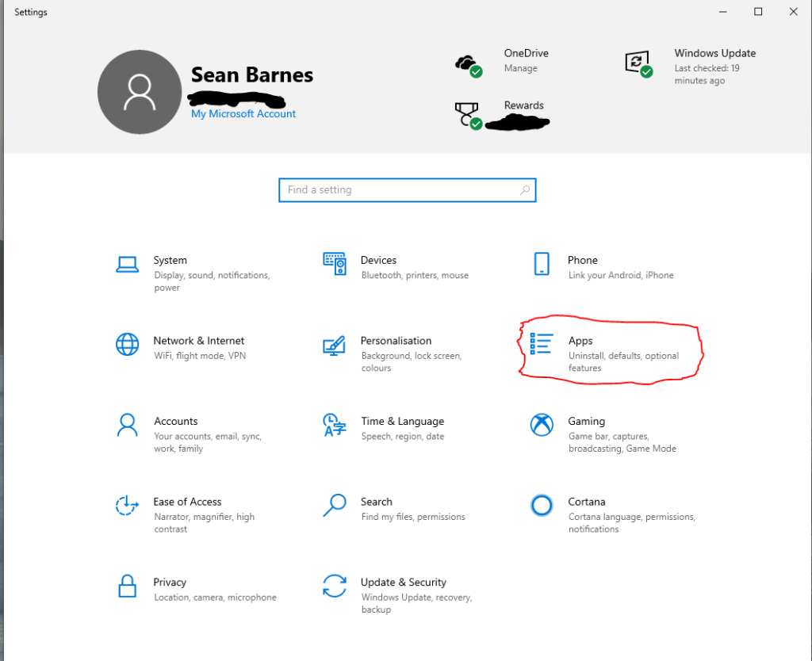Open the My Microsoft Account link
The height and width of the screenshot is (661, 812).
pyautogui.click(x=243, y=114)
